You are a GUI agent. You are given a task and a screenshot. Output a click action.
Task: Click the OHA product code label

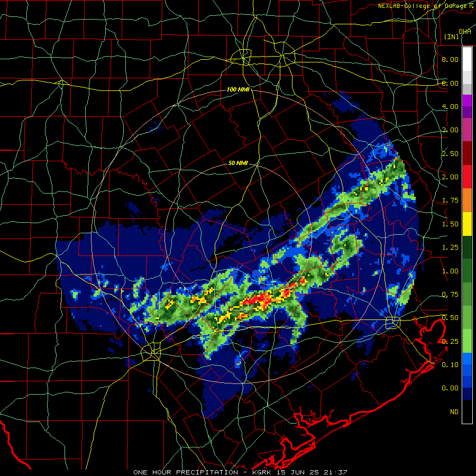coord(465,31)
